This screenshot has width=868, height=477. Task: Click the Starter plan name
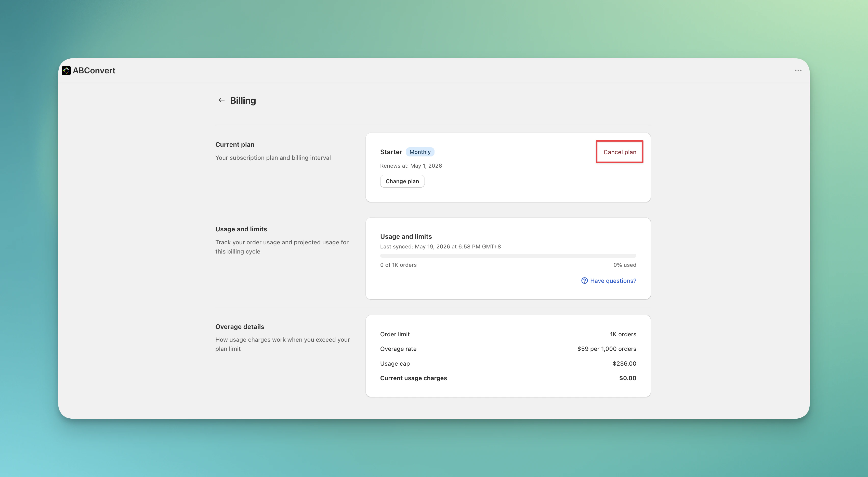(x=391, y=152)
